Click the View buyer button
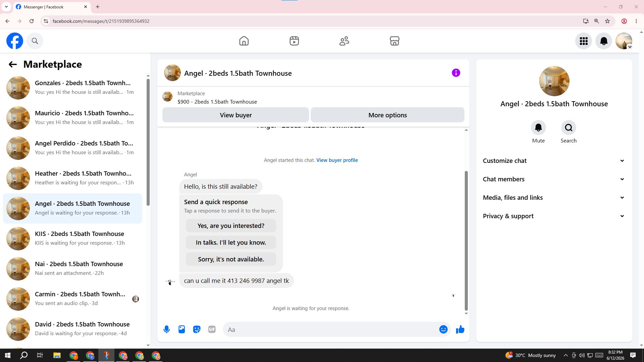644x362 pixels. coord(236,115)
